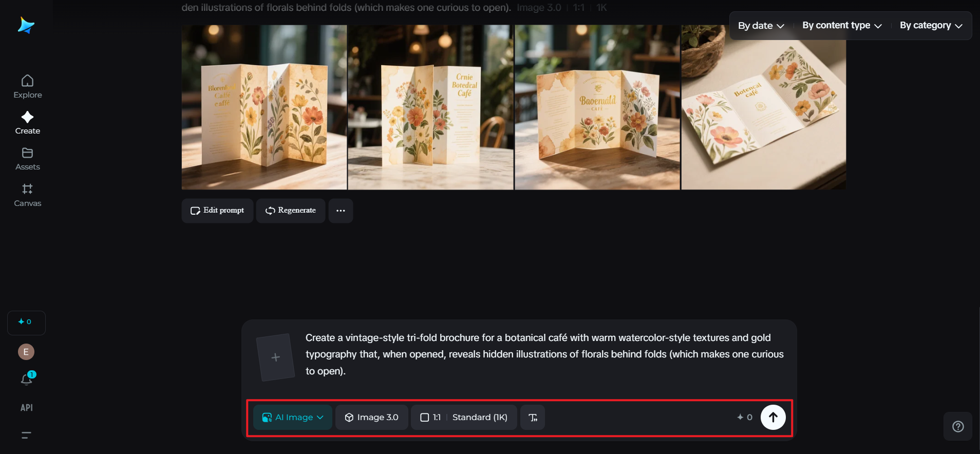Open the more options ellipsis button
980x454 pixels.
pos(341,211)
